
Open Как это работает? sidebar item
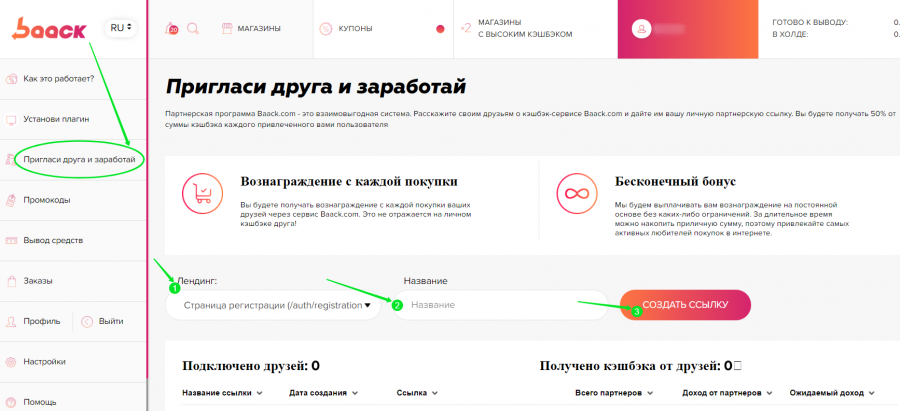59,79
